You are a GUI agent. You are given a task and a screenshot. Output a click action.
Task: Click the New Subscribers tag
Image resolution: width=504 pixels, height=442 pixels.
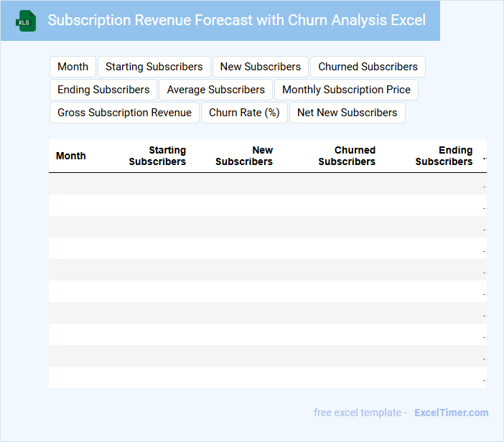tap(260, 67)
